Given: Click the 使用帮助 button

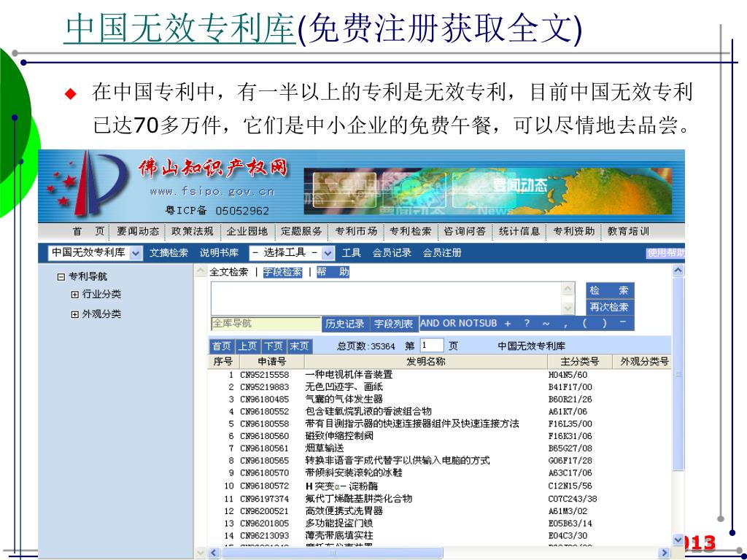Looking at the screenshot, I should (x=665, y=253).
